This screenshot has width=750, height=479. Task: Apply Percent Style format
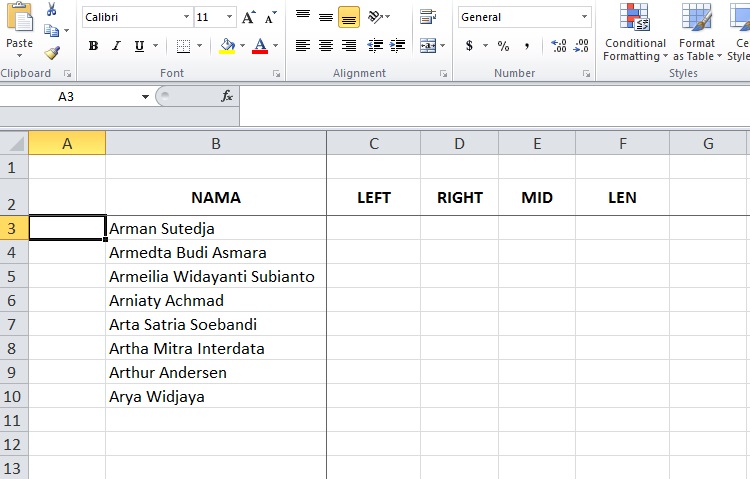point(503,46)
